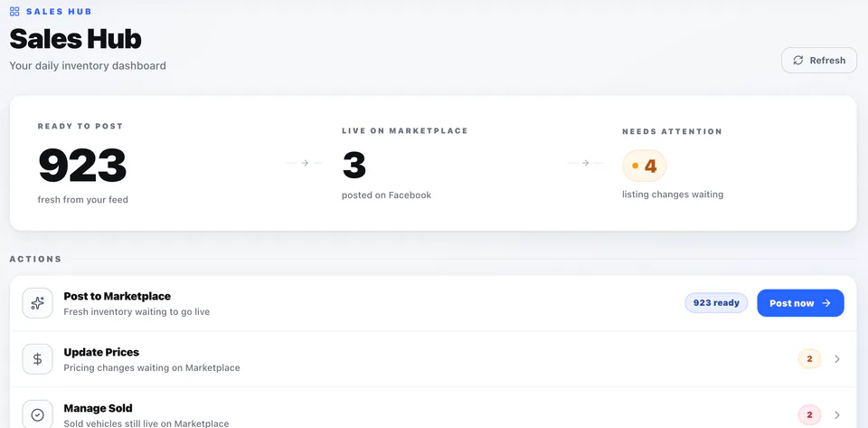Expand the Update Prices row chevron
Image resolution: width=868 pixels, height=428 pixels.
[837, 359]
